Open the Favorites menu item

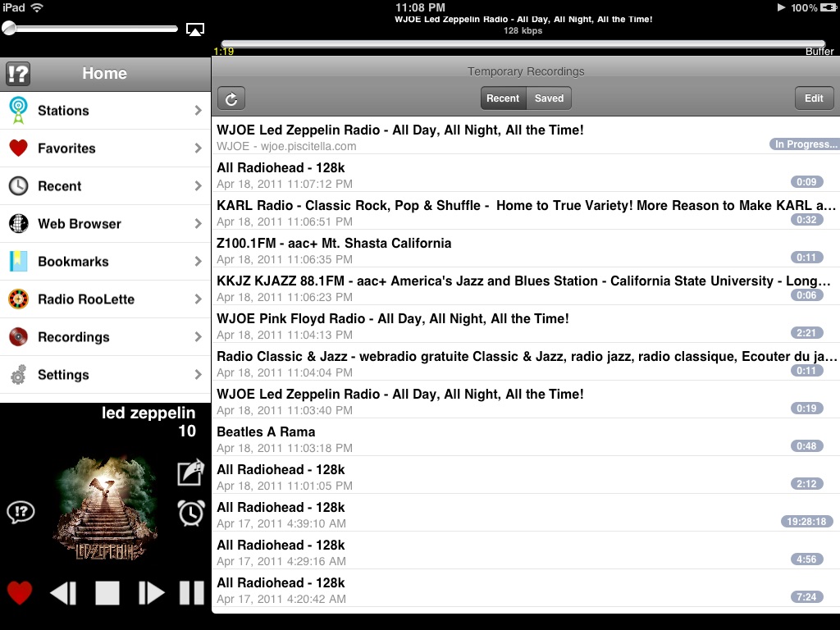105,148
